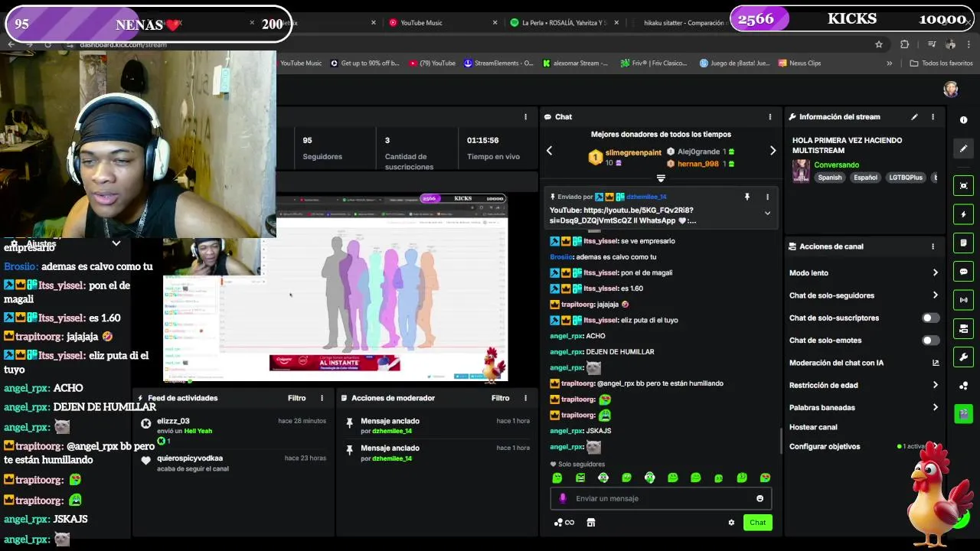Collapse top donors bar handle
The image size is (980, 551).
point(661,178)
